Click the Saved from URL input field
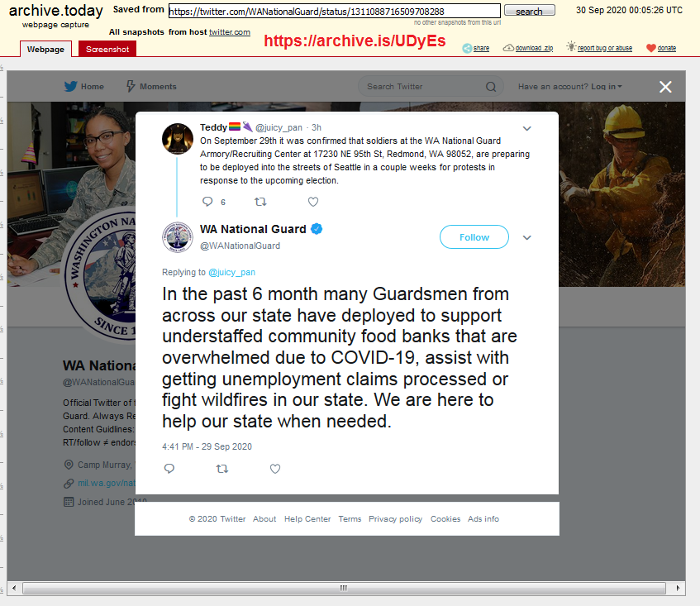Viewport: 700px width, 606px height. pos(335,11)
